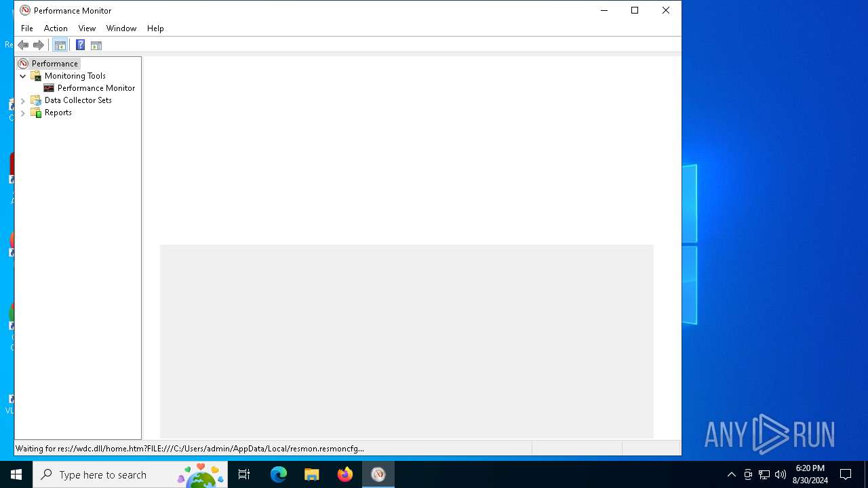This screenshot has height=488, width=868.
Task: Click the volume speaker tray icon
Action: coord(781,474)
